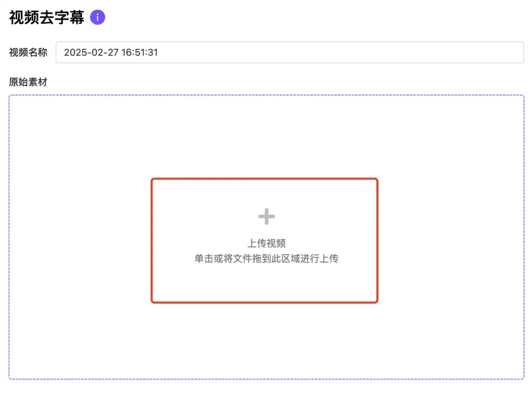
Task: Focus the 视频名称 input field
Action: [x=290, y=53]
